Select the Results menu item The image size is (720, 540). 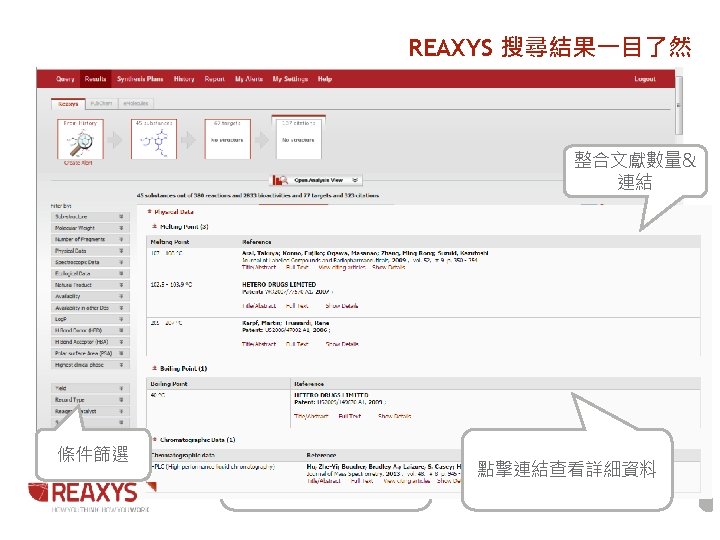95,79
